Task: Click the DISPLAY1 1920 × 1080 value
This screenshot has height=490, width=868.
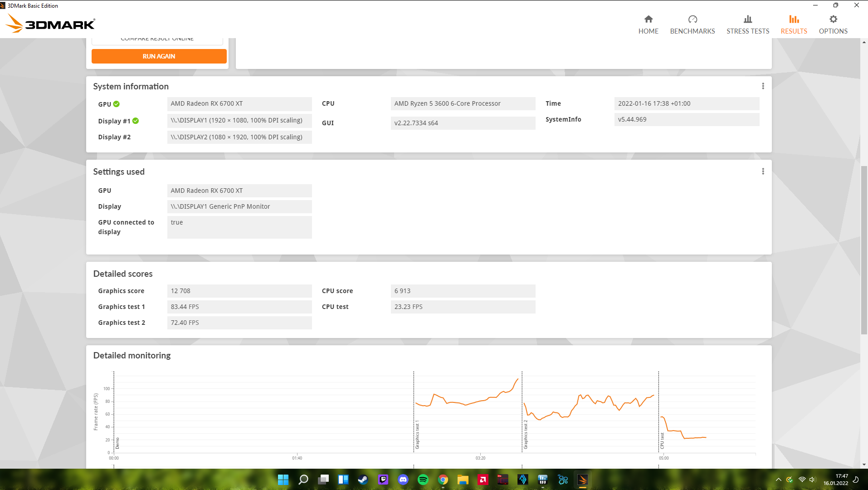Action: [x=239, y=120]
